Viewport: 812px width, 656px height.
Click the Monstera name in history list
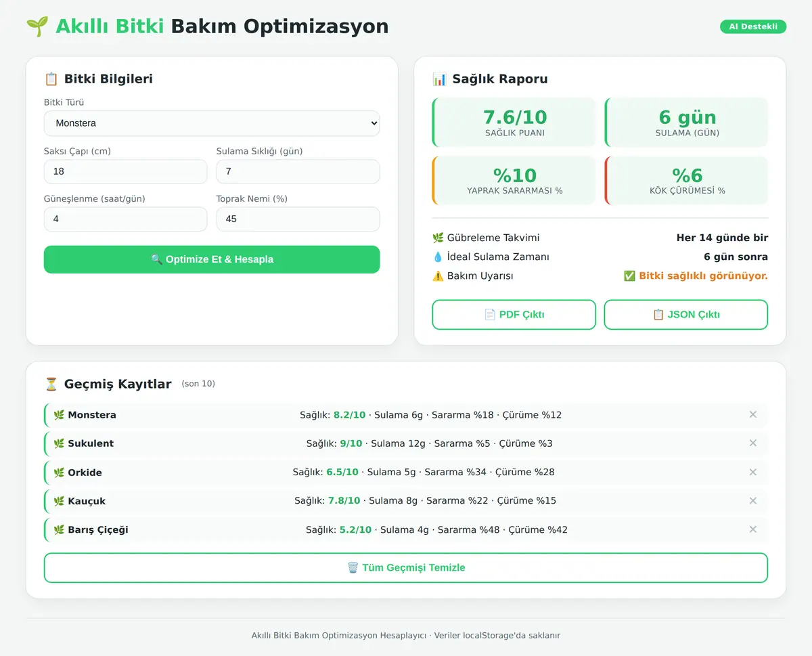pyautogui.click(x=92, y=415)
